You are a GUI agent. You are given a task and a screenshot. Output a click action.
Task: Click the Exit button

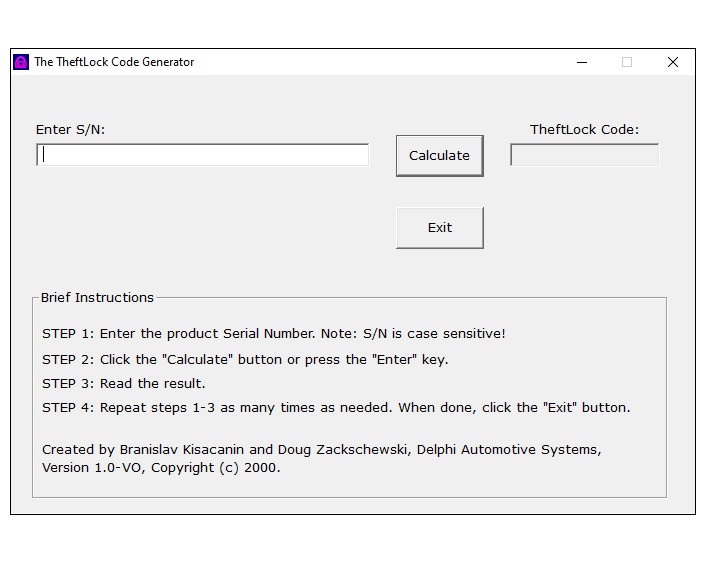[440, 228]
